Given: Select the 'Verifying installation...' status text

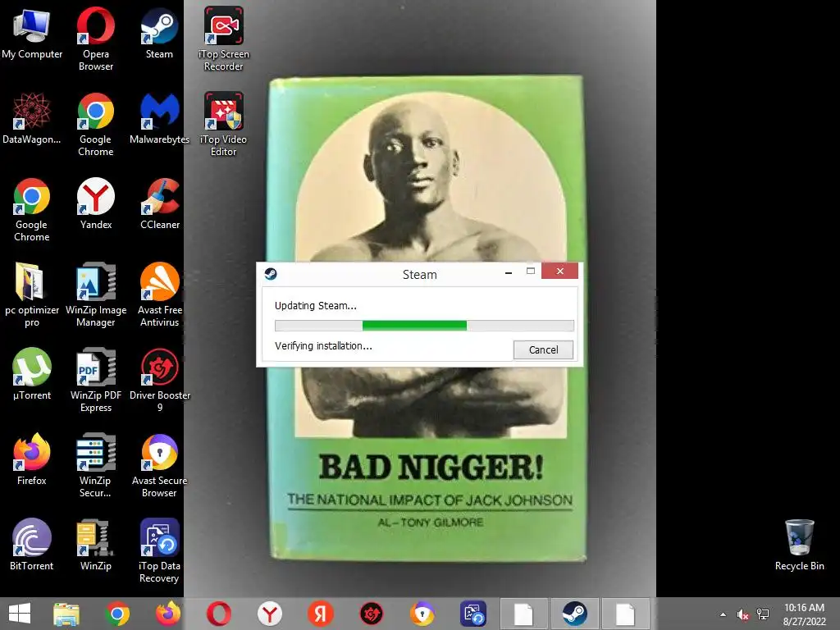Looking at the screenshot, I should (323, 346).
